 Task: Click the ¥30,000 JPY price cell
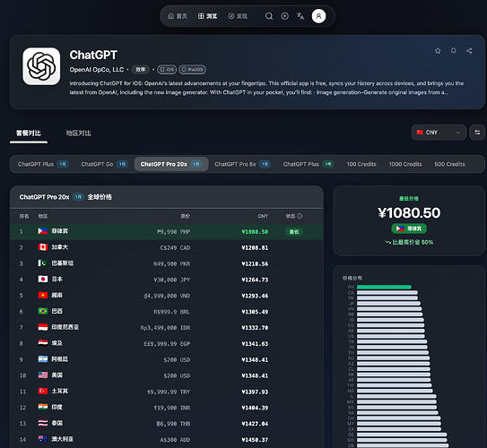coord(172,280)
